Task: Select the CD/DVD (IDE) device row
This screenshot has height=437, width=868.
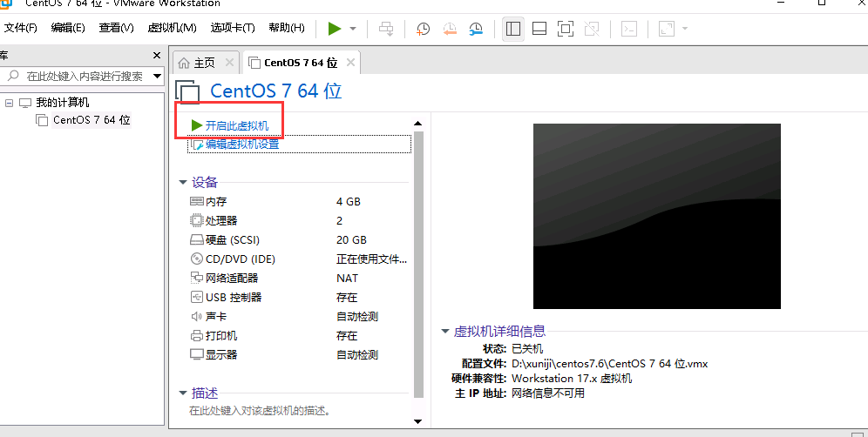Action: tap(299, 259)
